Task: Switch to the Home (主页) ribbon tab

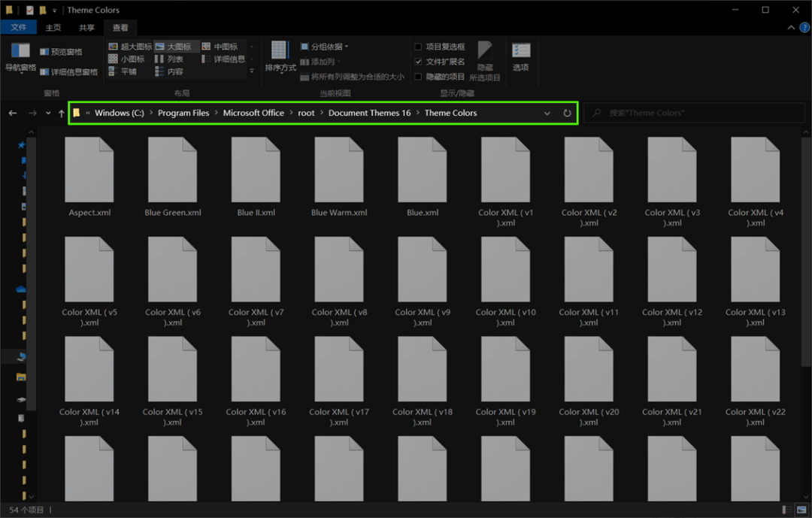Action: (53, 28)
